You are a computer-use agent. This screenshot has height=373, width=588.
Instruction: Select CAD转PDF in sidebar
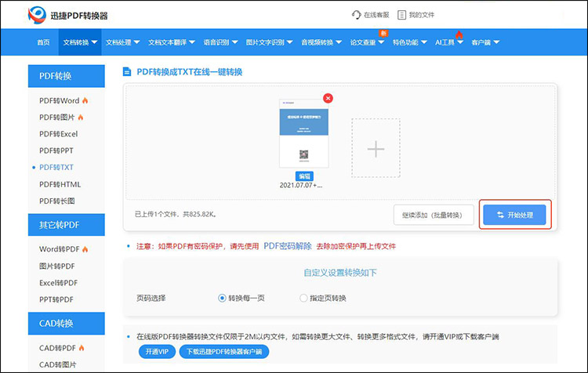tap(57, 348)
